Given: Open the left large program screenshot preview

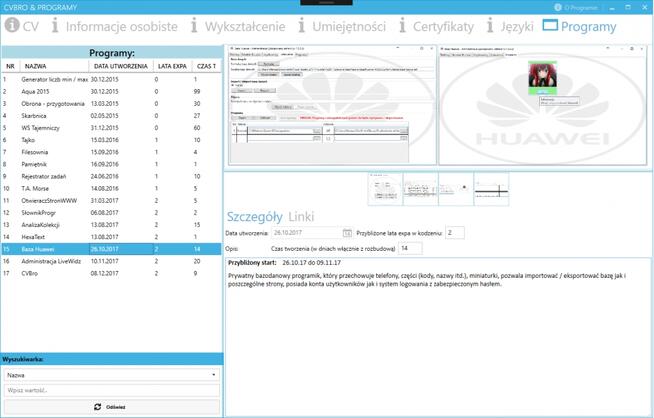Looking at the screenshot, I should point(332,105).
